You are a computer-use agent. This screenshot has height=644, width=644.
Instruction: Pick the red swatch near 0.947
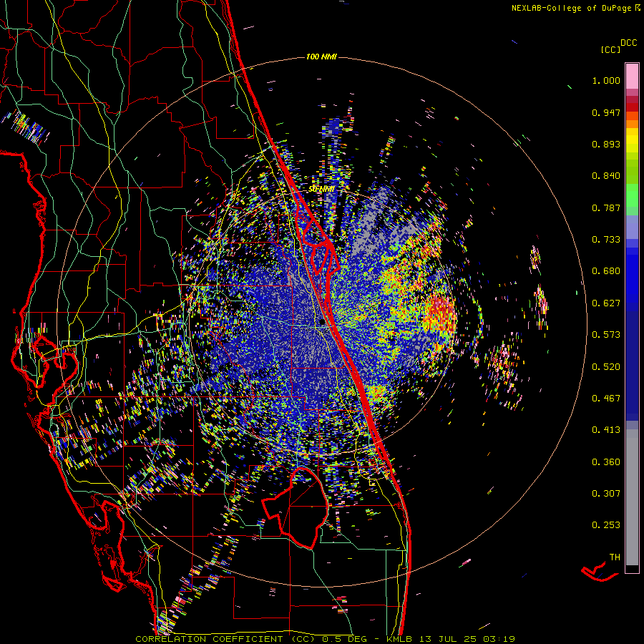coord(632,107)
